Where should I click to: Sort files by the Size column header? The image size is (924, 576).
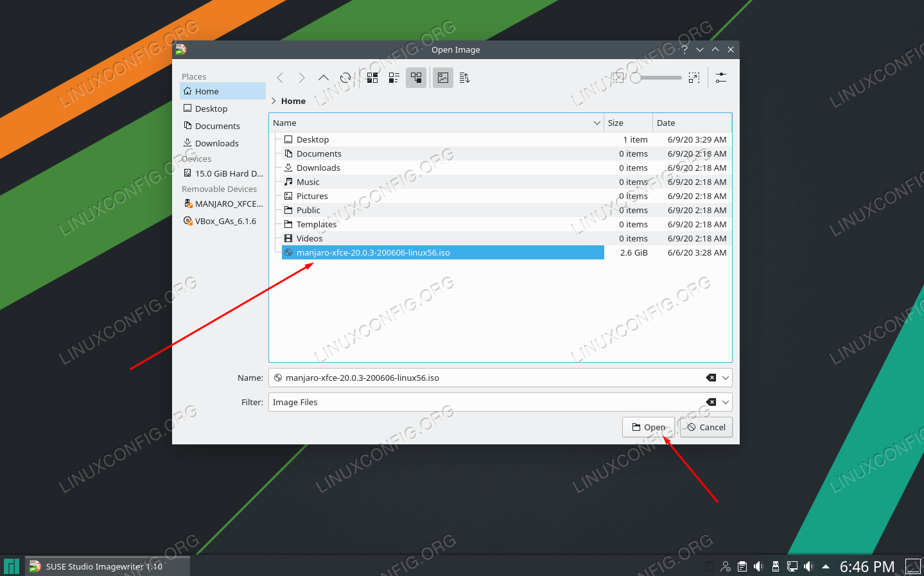(x=628, y=123)
